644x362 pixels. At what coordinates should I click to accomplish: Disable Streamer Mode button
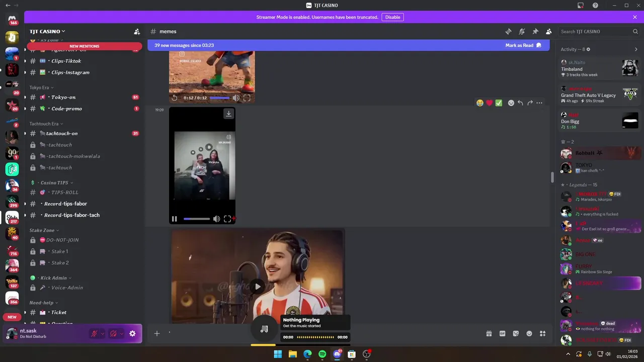point(392,17)
